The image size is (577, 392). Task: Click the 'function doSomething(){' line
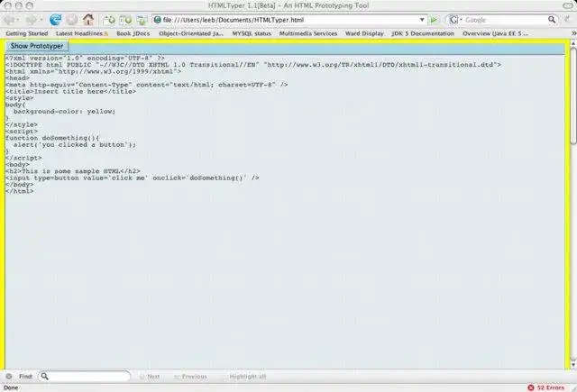[x=52, y=138]
